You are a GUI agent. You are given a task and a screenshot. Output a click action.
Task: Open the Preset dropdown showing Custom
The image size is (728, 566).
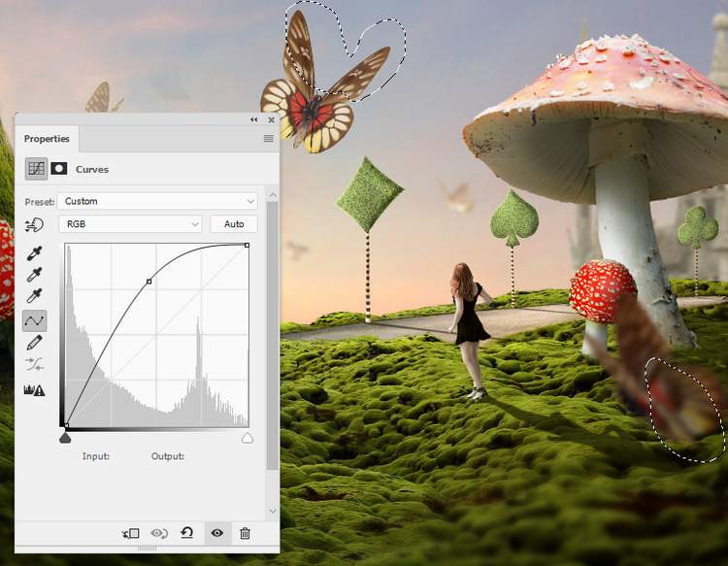[157, 201]
